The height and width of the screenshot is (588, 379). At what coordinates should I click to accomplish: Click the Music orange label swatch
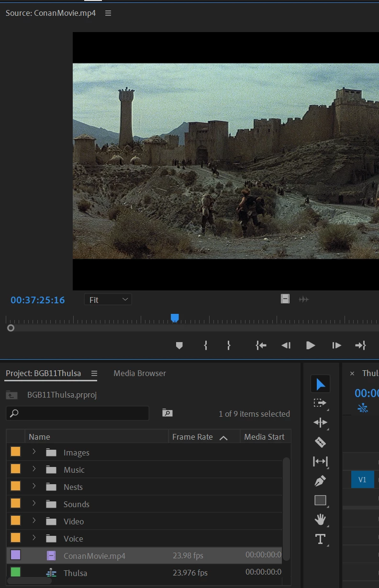pyautogui.click(x=15, y=469)
